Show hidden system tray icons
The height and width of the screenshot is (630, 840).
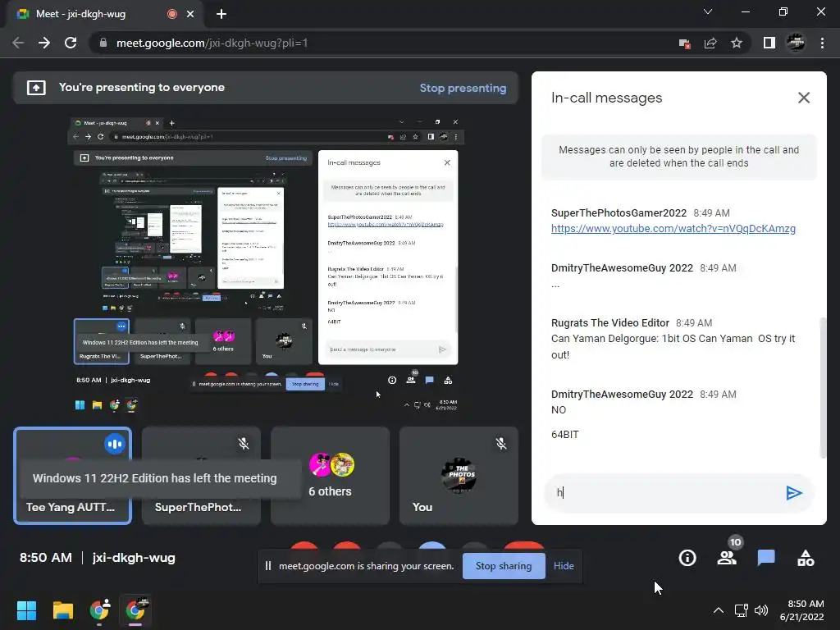point(719,610)
